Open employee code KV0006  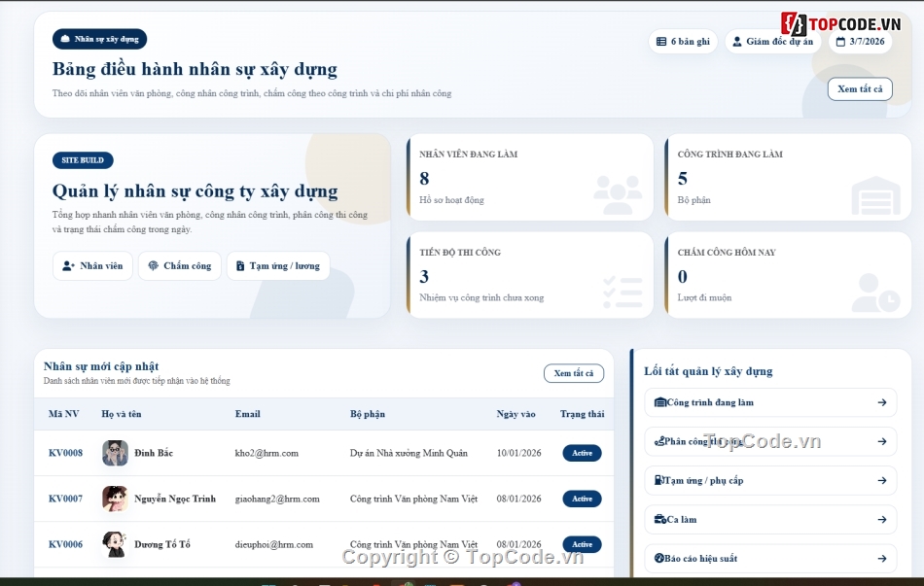tap(65, 545)
